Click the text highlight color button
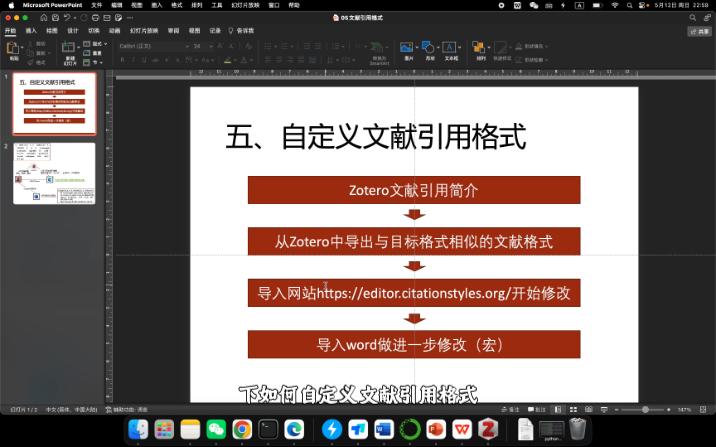This screenshot has height=447, width=716. (228, 60)
